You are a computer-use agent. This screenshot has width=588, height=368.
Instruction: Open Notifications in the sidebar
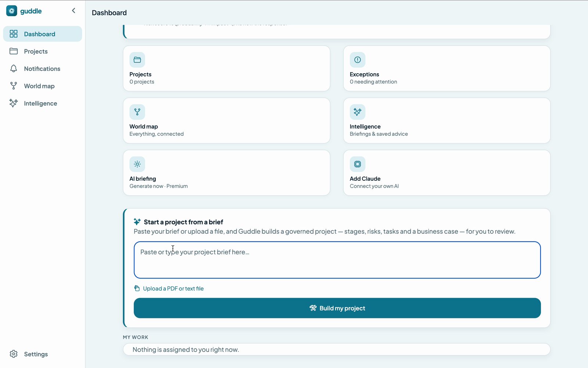43,68
